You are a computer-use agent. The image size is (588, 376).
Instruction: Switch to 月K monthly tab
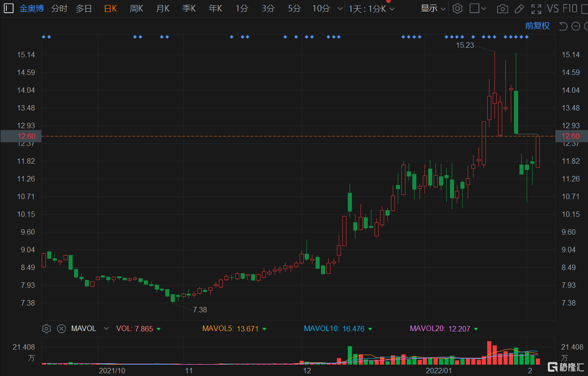tap(163, 8)
